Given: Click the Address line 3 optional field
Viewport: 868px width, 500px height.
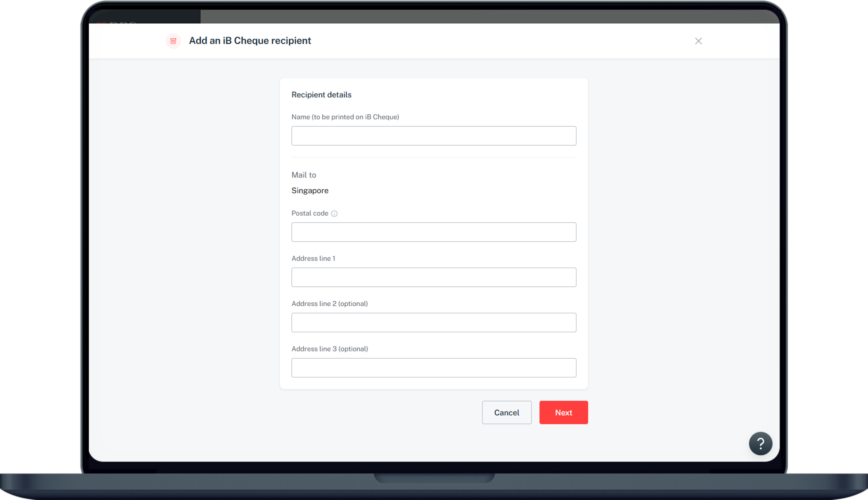Looking at the screenshot, I should coord(433,368).
